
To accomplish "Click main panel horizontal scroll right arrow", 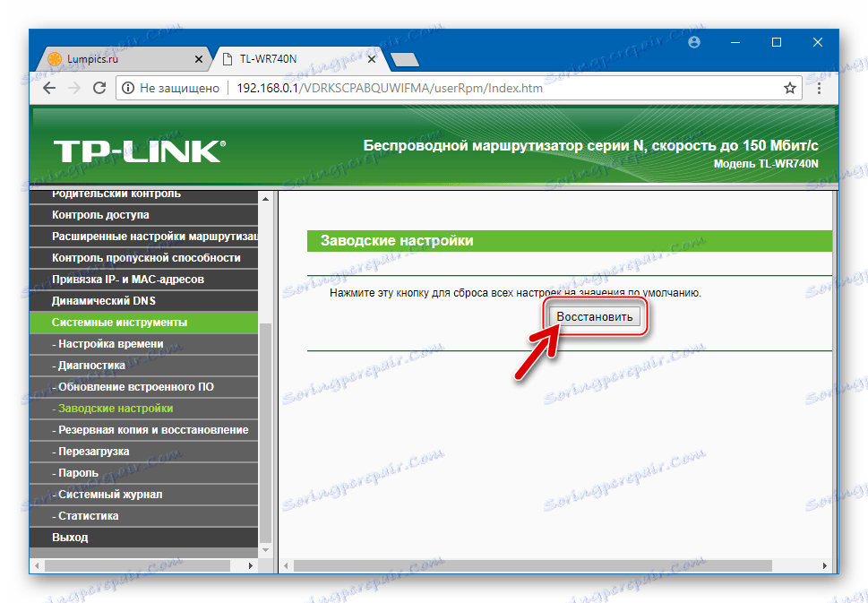I will 825,566.
